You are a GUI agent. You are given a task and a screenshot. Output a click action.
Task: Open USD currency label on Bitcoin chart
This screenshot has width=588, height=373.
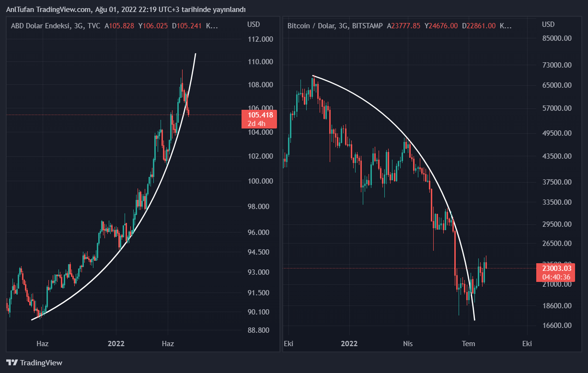coord(548,24)
